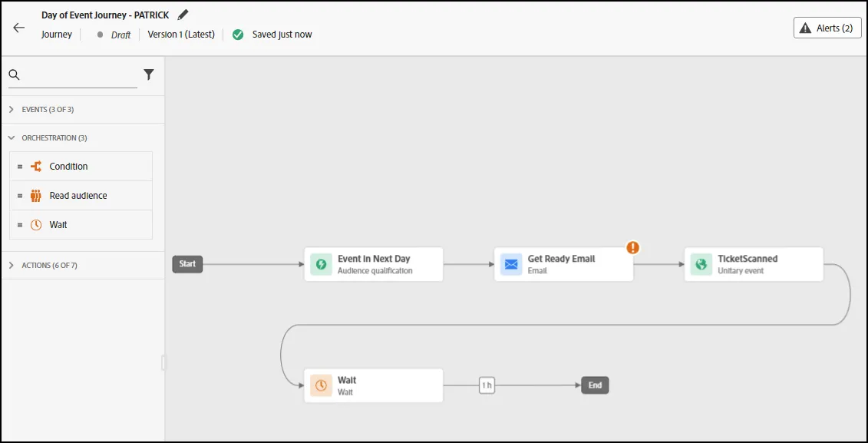The height and width of the screenshot is (443, 868).
Task: Click the 1 h wait duration label
Action: (487, 385)
